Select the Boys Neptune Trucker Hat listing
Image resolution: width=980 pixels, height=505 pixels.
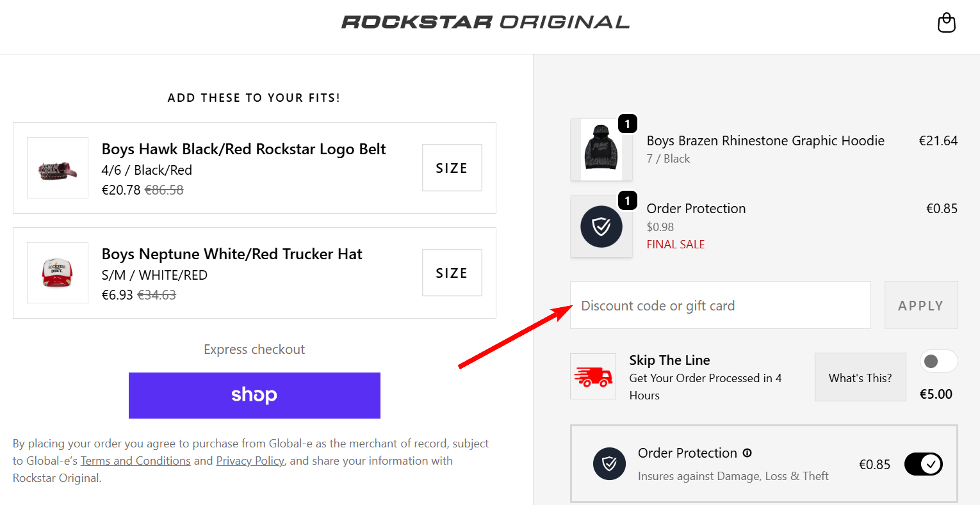(x=232, y=254)
